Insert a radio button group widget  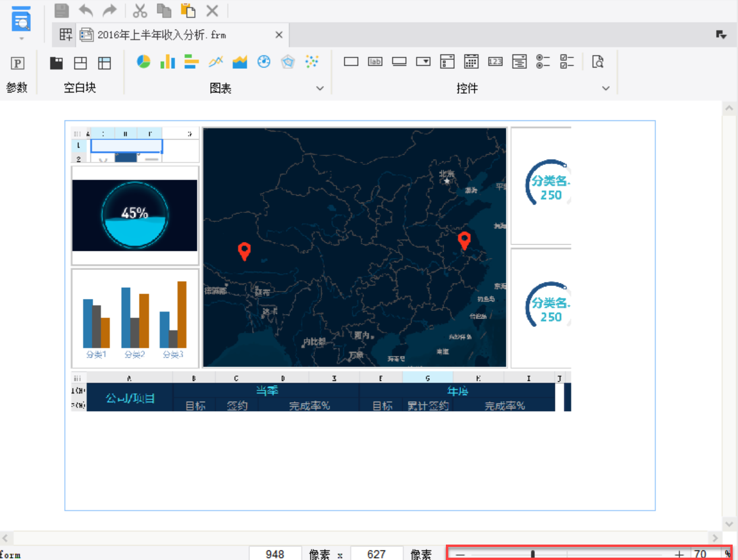point(543,62)
